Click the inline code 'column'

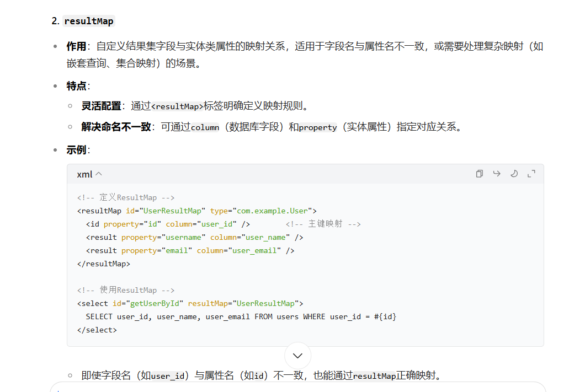coord(205,128)
